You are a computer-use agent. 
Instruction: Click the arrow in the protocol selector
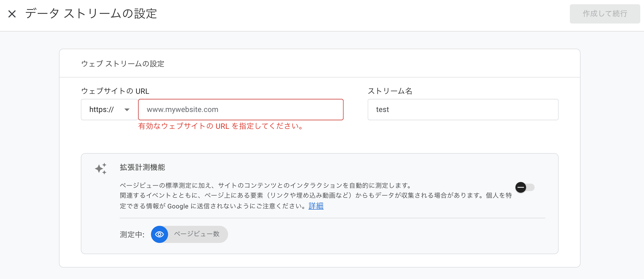pyautogui.click(x=127, y=110)
